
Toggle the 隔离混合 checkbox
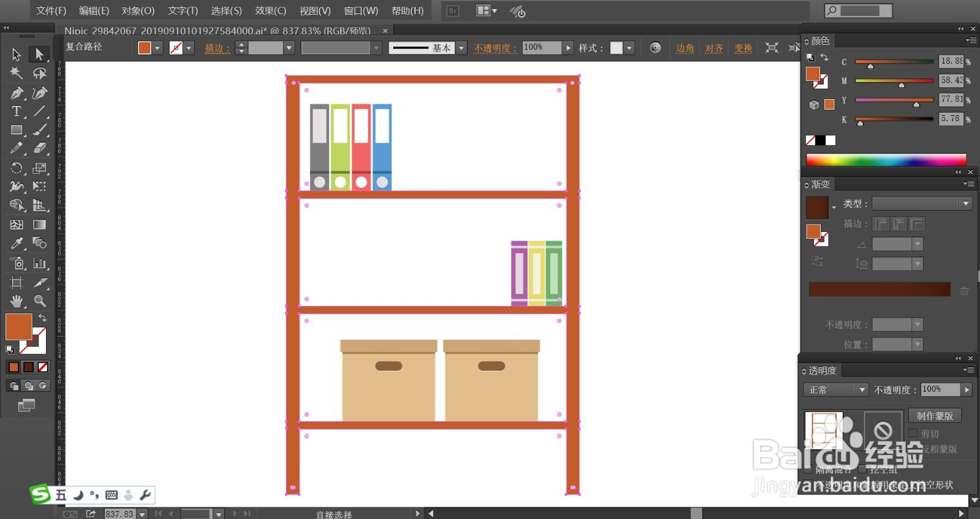(809, 469)
